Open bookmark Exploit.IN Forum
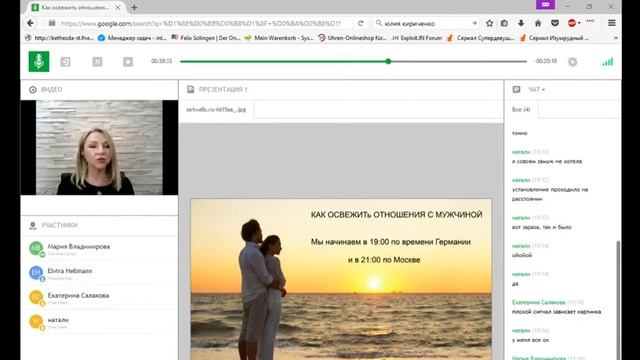This screenshot has height=360, width=640. 417,38
